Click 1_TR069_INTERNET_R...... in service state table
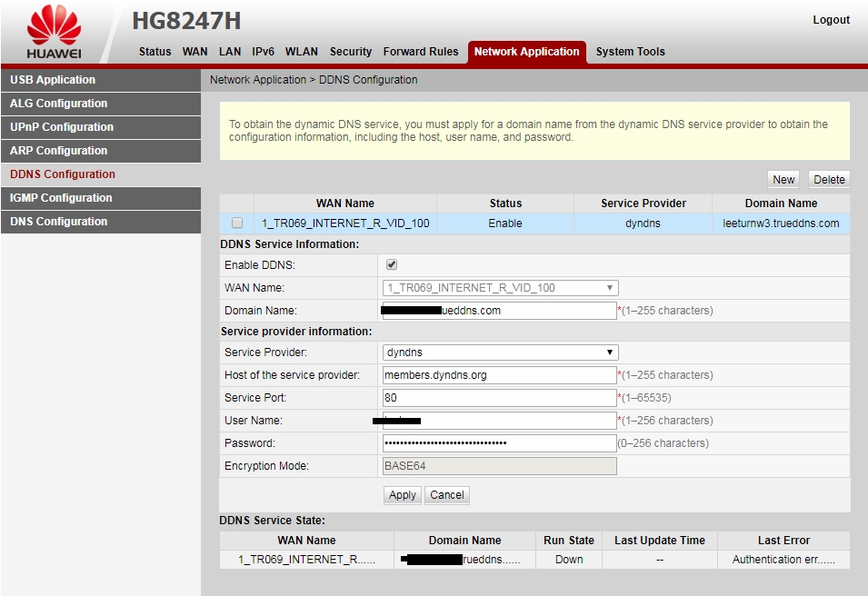Viewport: 868px width, 596px height. (306, 560)
